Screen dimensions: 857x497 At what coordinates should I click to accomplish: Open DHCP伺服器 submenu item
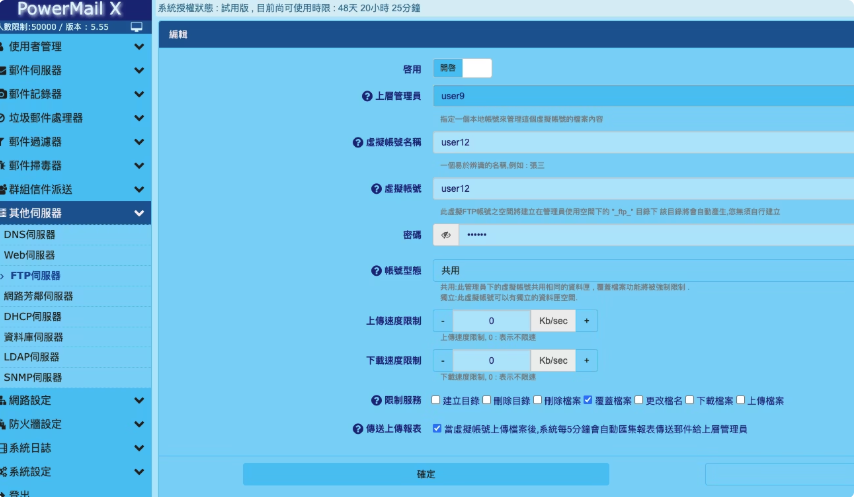75,317
